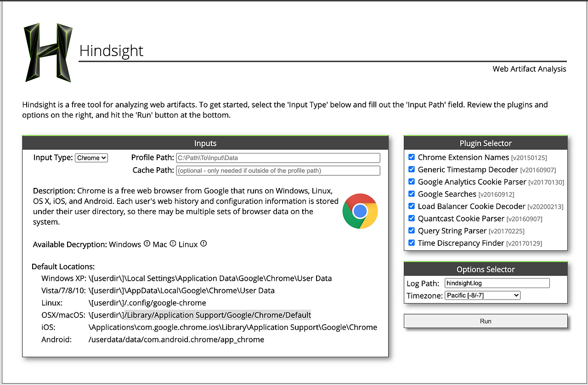This screenshot has height=385, width=588.
Task: Toggle the Generic Timestamp Decoder plugin
Action: (x=412, y=170)
